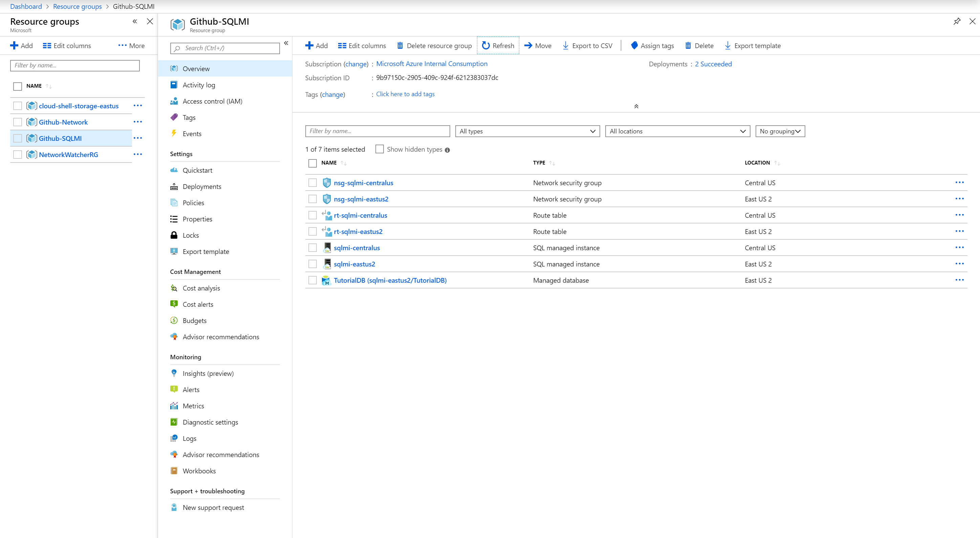The width and height of the screenshot is (980, 538).
Task: Click resource groups Filter by name field
Action: point(75,65)
